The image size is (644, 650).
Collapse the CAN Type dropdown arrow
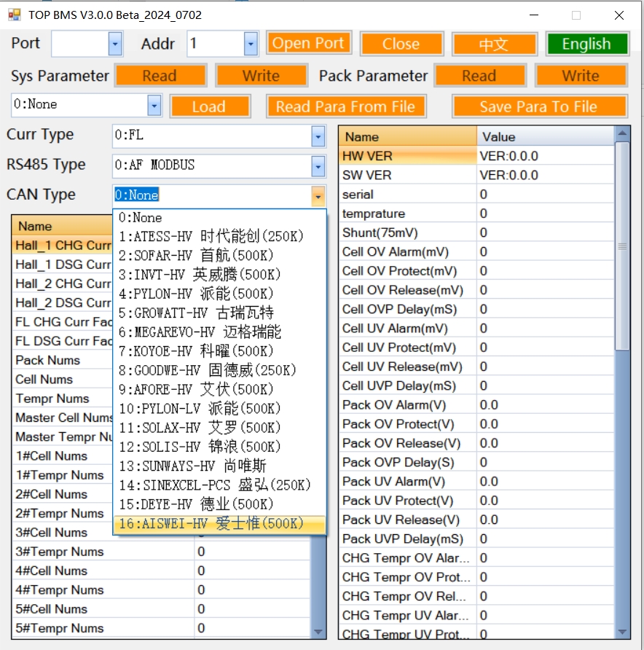(x=318, y=196)
